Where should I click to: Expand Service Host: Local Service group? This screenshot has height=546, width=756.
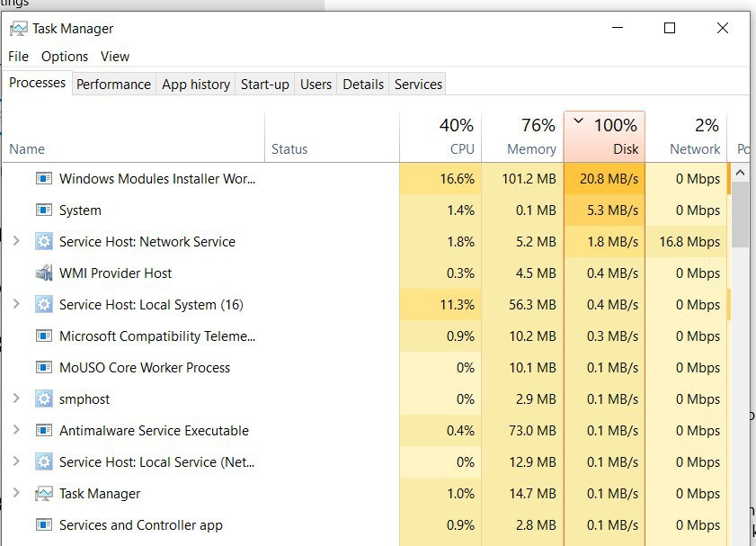(x=16, y=461)
